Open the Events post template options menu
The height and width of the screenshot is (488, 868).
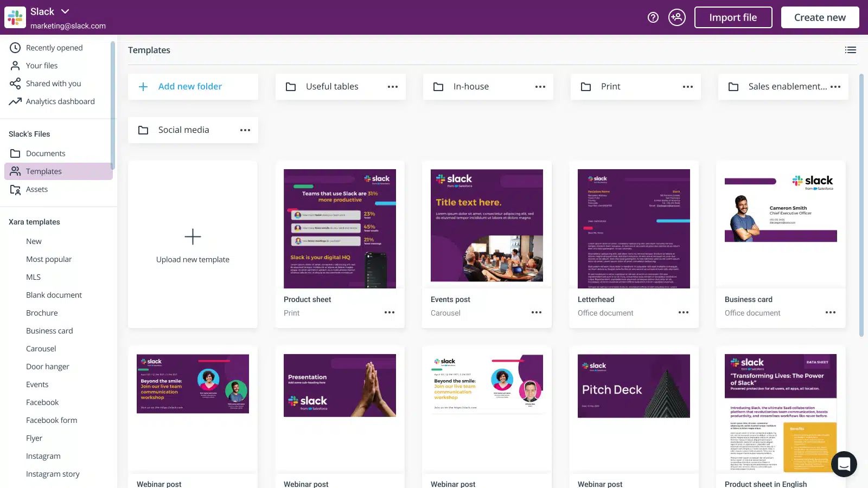click(x=537, y=313)
